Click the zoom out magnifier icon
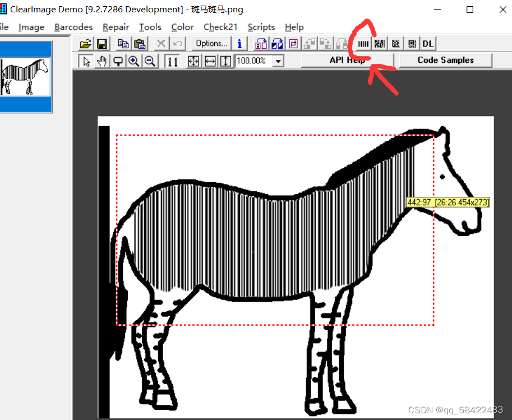 tap(150, 61)
